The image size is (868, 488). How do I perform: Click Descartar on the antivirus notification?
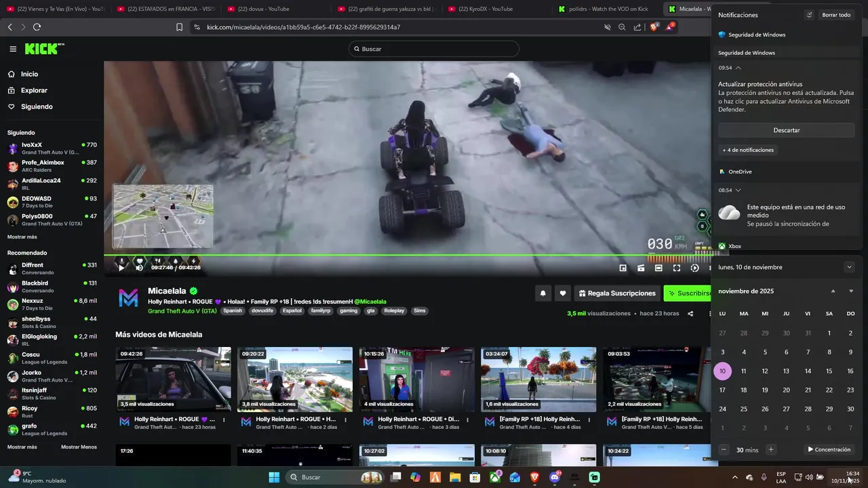point(787,130)
